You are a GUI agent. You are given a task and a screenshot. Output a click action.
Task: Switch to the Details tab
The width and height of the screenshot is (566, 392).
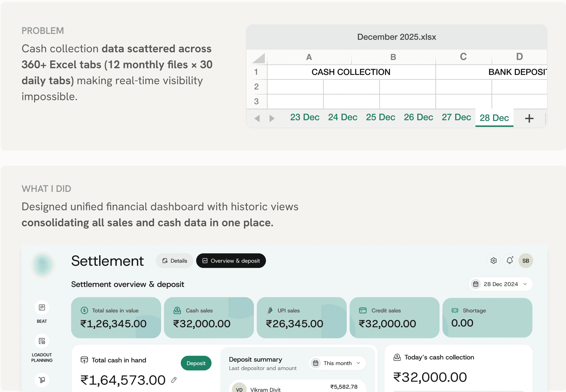[175, 261]
